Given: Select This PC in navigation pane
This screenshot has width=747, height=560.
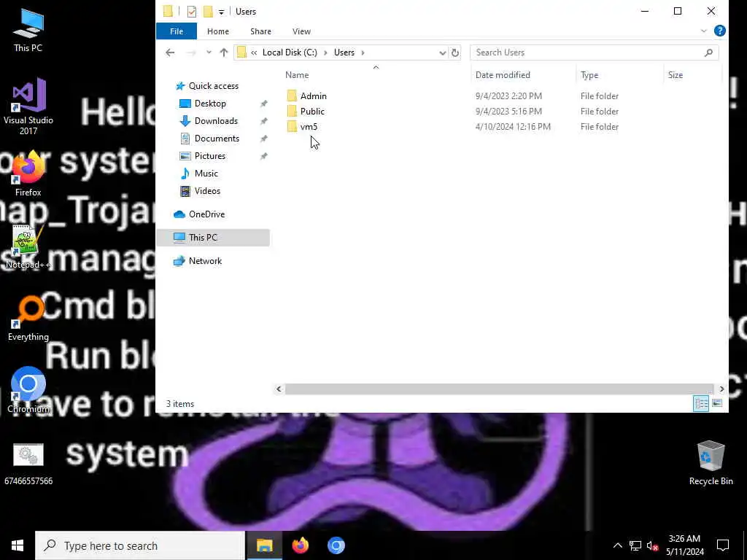Looking at the screenshot, I should [x=203, y=238].
